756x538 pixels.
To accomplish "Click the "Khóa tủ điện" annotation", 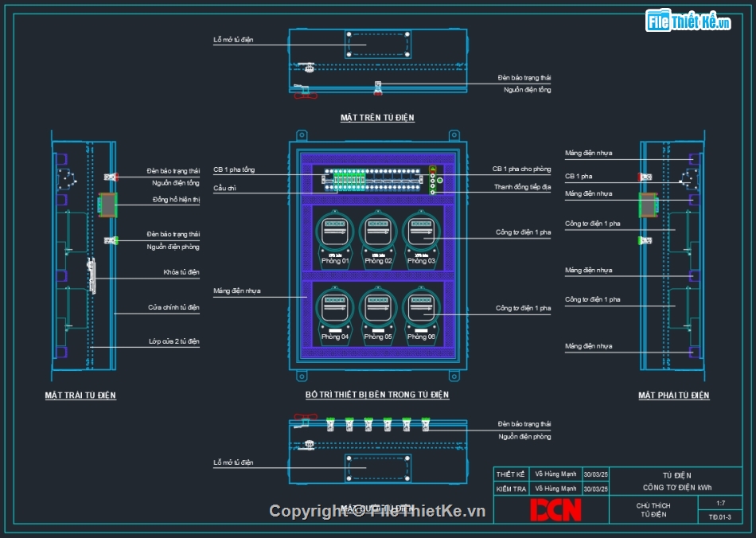I will tap(181, 272).
